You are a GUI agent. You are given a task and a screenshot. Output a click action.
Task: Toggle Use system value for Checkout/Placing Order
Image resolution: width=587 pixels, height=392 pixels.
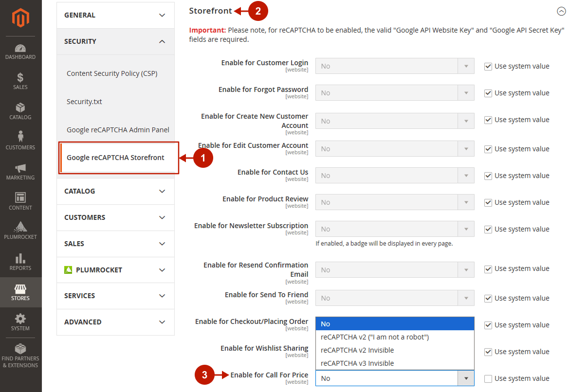[488, 325]
